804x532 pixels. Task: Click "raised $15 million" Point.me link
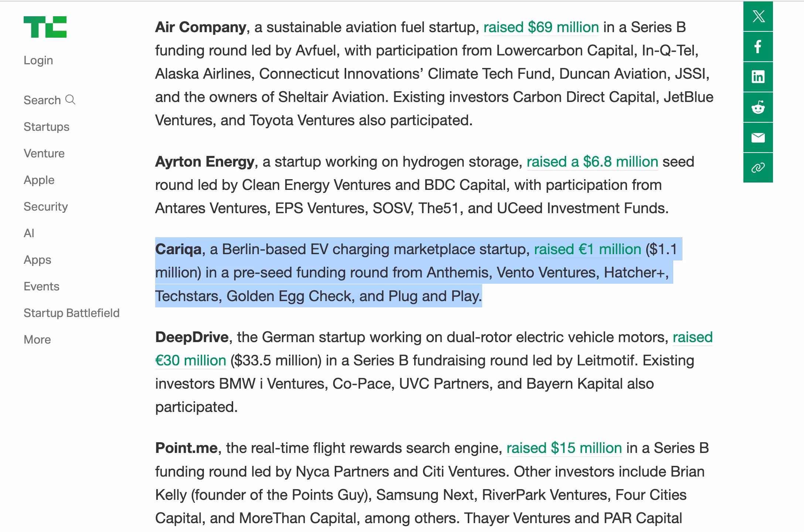pyautogui.click(x=564, y=448)
